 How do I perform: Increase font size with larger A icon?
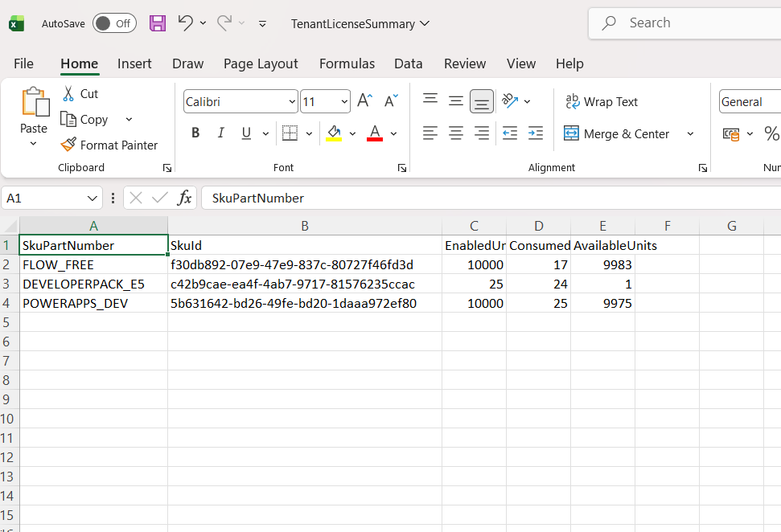coord(364,101)
